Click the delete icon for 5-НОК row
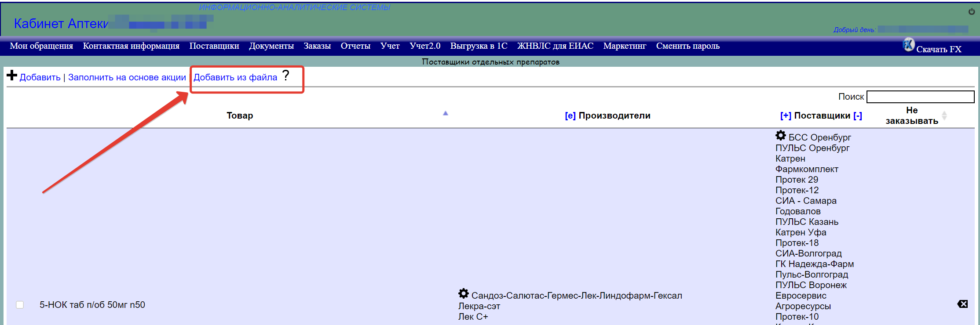 tap(962, 304)
